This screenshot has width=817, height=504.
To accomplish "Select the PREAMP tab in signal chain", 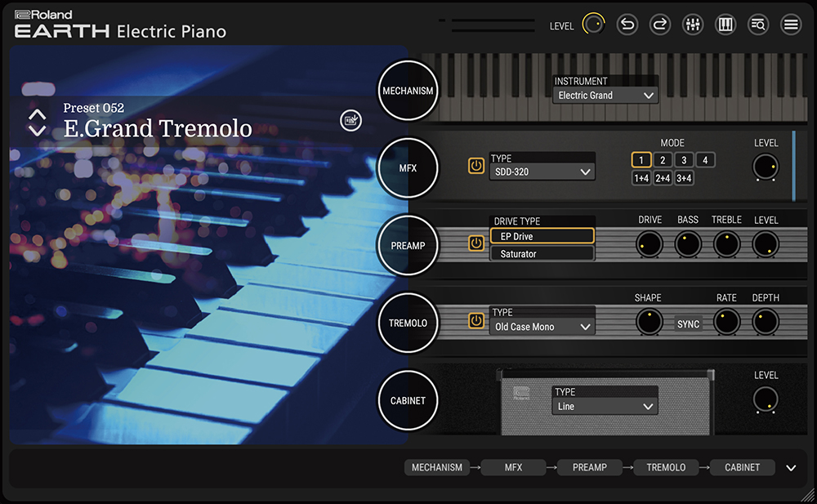I will (589, 467).
